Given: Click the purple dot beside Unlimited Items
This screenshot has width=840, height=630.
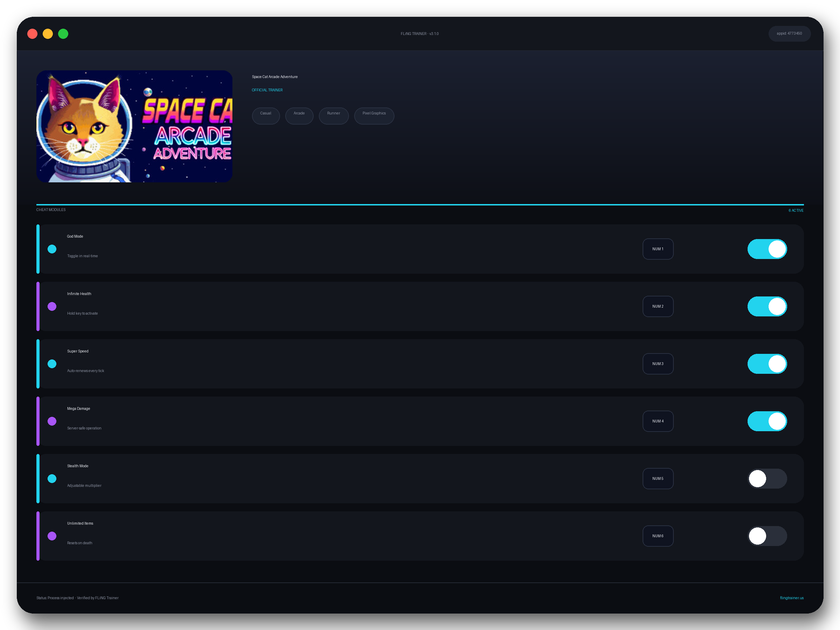Looking at the screenshot, I should [52, 536].
